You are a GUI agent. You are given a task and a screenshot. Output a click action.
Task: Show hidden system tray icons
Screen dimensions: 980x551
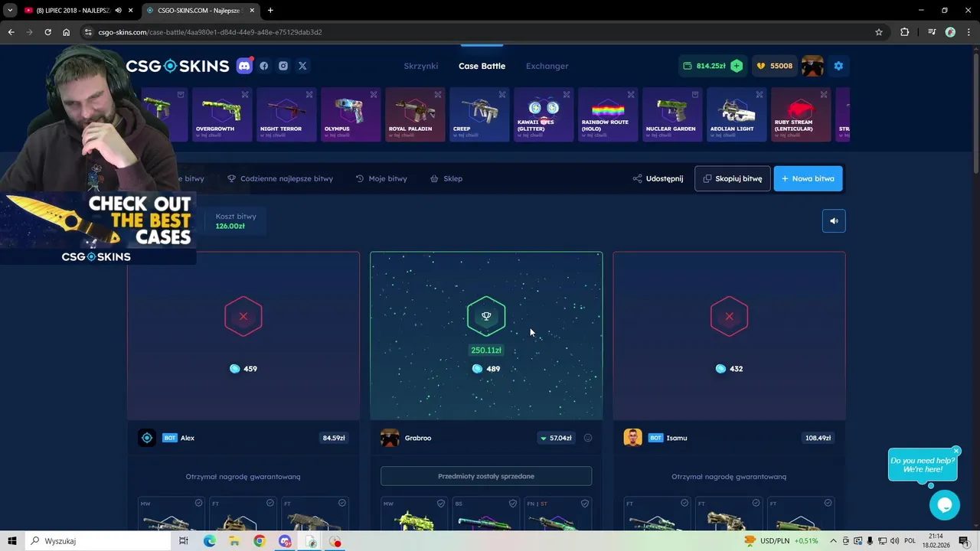pyautogui.click(x=833, y=541)
